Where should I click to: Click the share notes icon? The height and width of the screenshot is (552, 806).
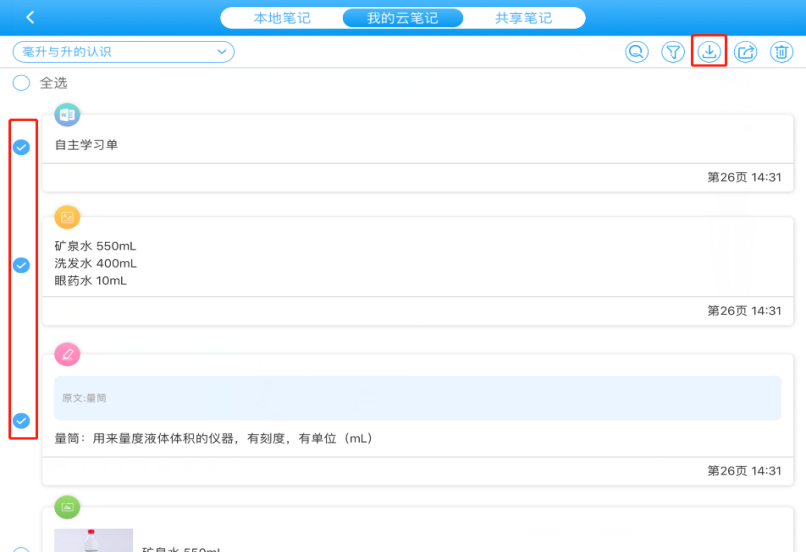[x=745, y=52]
